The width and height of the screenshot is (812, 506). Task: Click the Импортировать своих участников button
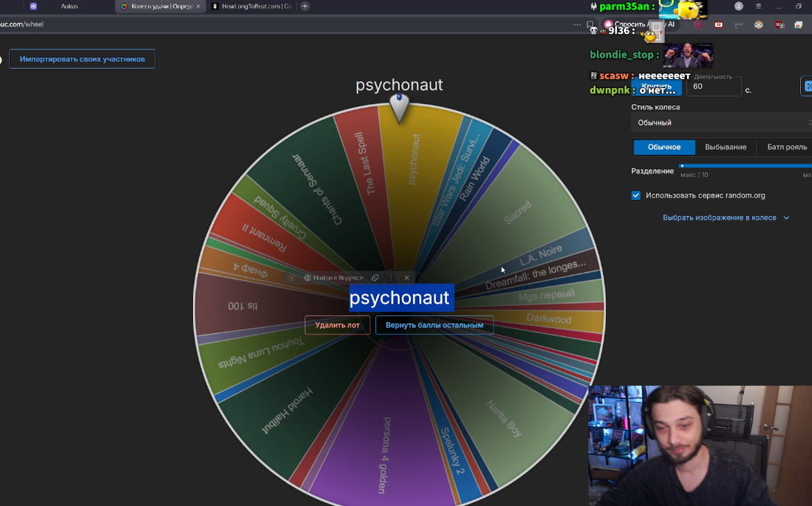click(x=83, y=59)
